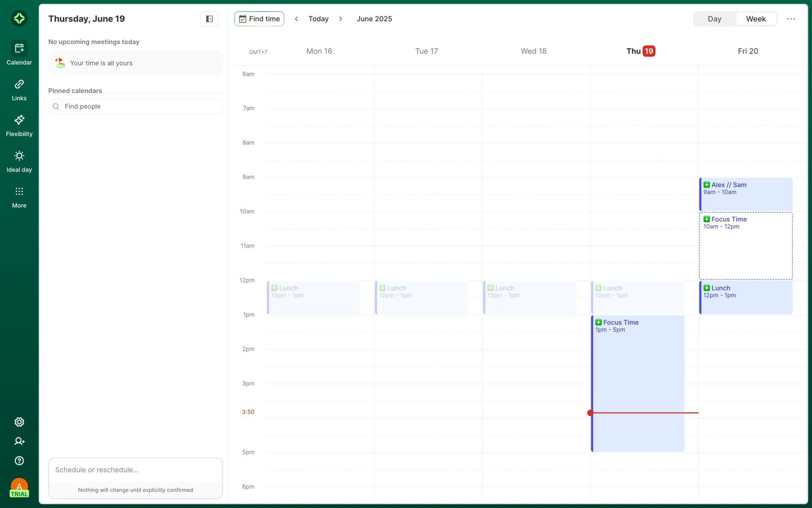Click the Find time button
Image resolution: width=812 pixels, height=508 pixels.
[x=259, y=19]
